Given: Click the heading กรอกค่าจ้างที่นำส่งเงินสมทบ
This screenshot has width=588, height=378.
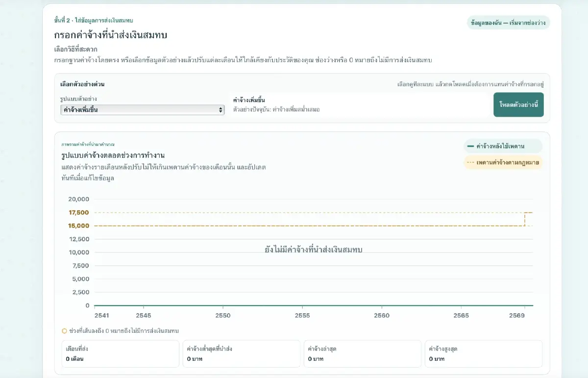Looking at the screenshot, I should coord(111,35).
